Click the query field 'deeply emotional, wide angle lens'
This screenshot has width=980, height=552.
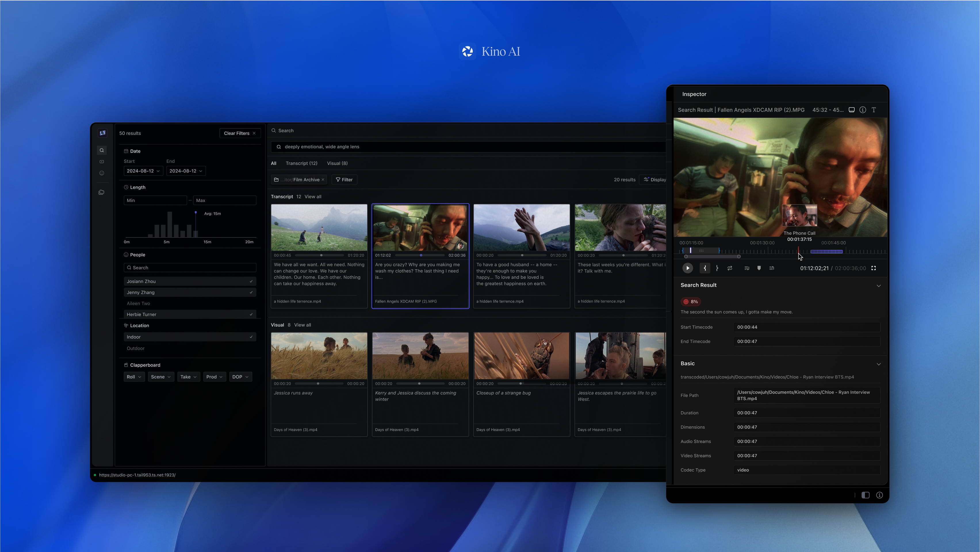pos(468,147)
